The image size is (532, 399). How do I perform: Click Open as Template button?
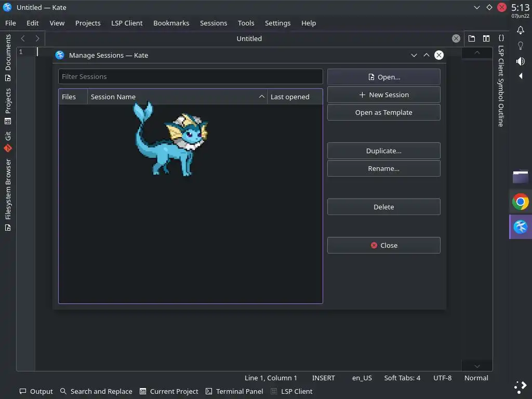[384, 112]
